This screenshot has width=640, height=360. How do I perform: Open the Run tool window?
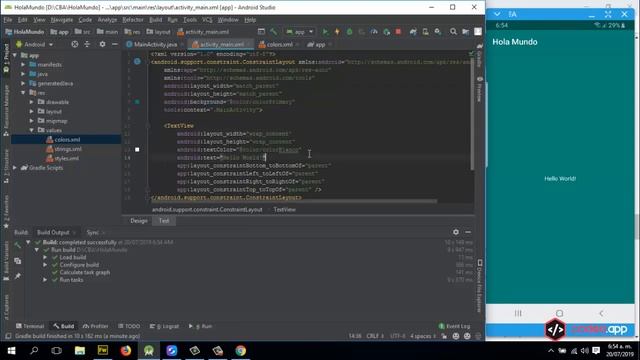click(x=200, y=326)
